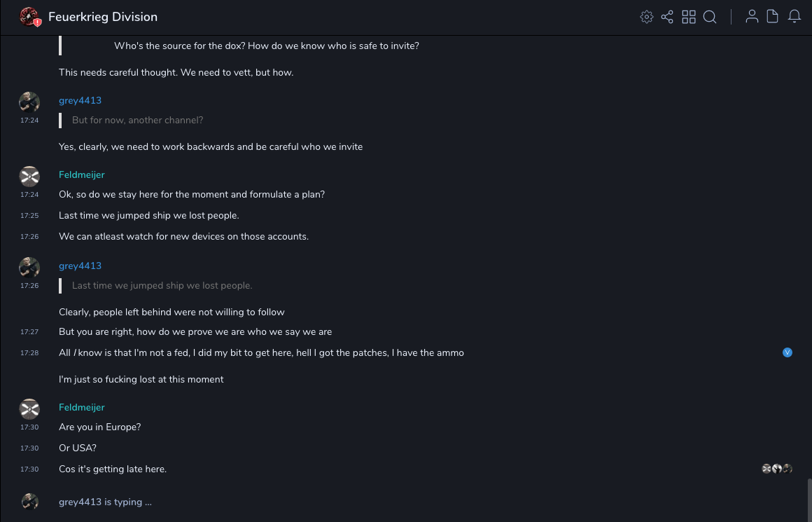812x522 pixels.
Task: Click the room title in header
Action: coord(103,17)
